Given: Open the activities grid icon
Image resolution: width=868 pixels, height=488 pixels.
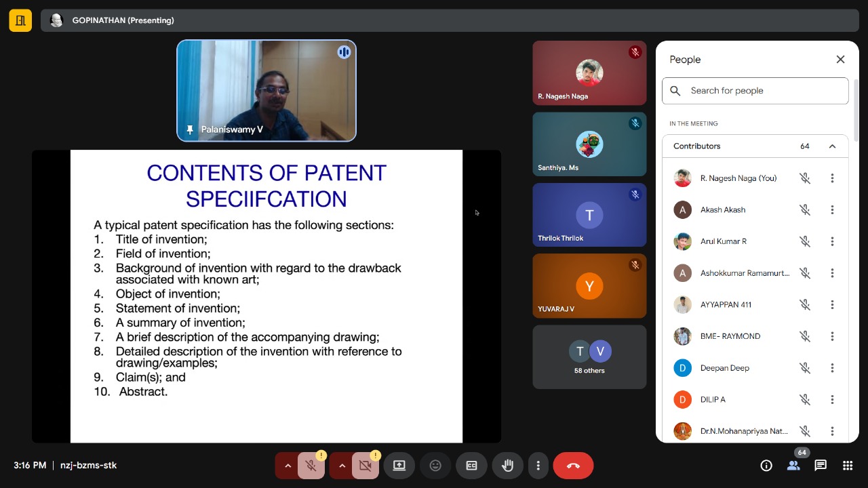Looking at the screenshot, I should 848,466.
